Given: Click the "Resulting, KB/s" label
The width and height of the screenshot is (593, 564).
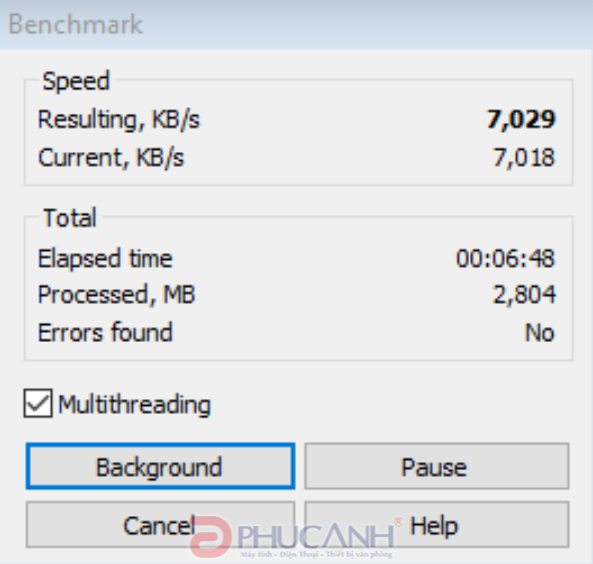Looking at the screenshot, I should pyautogui.click(x=119, y=120).
